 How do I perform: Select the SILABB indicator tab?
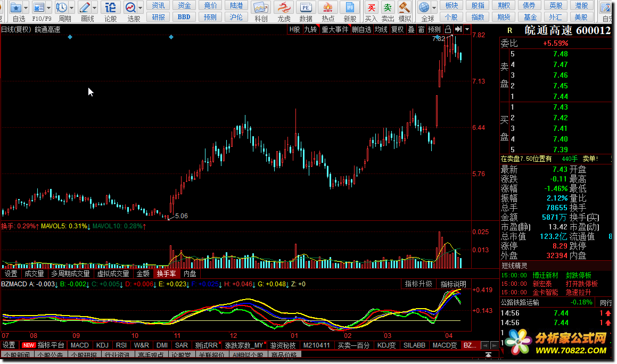[x=414, y=345]
